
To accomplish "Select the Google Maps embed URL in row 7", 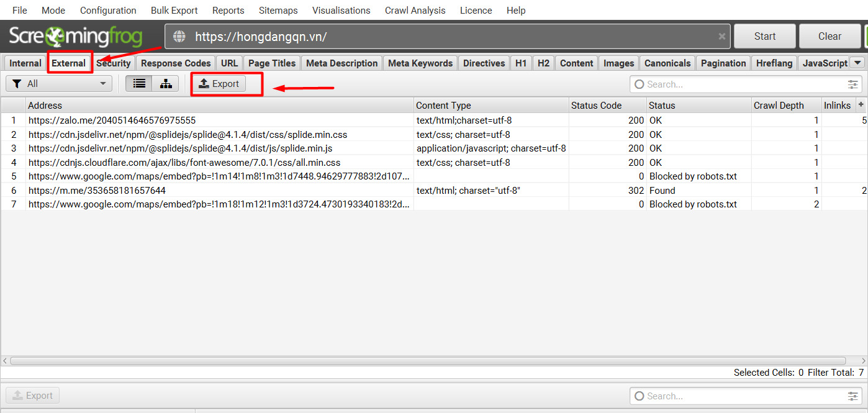I will point(220,204).
